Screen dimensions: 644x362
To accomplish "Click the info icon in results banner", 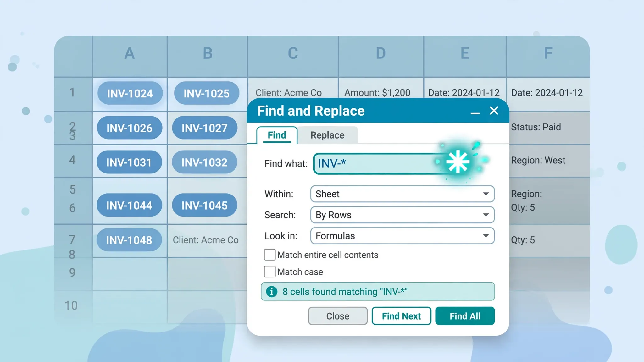I will (x=272, y=292).
